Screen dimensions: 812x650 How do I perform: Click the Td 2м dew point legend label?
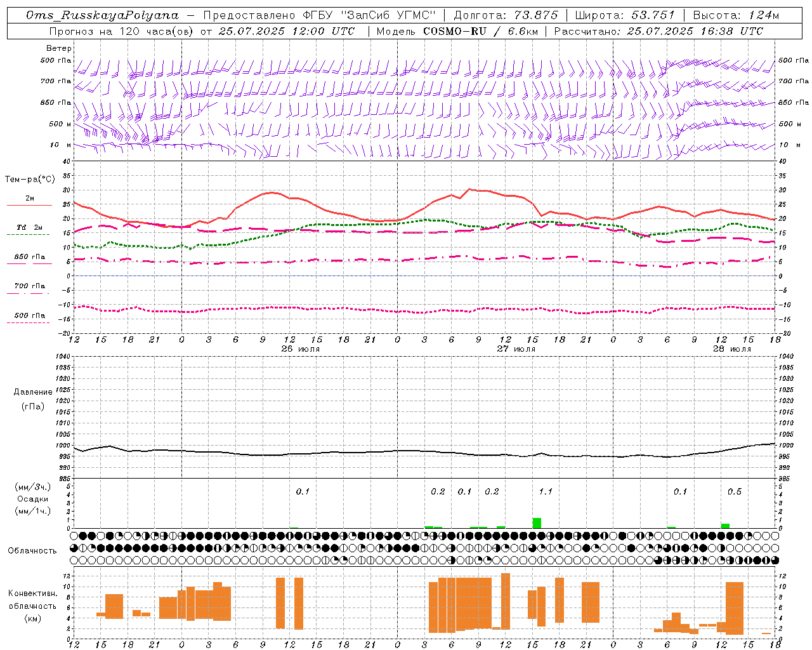pyautogui.click(x=29, y=227)
